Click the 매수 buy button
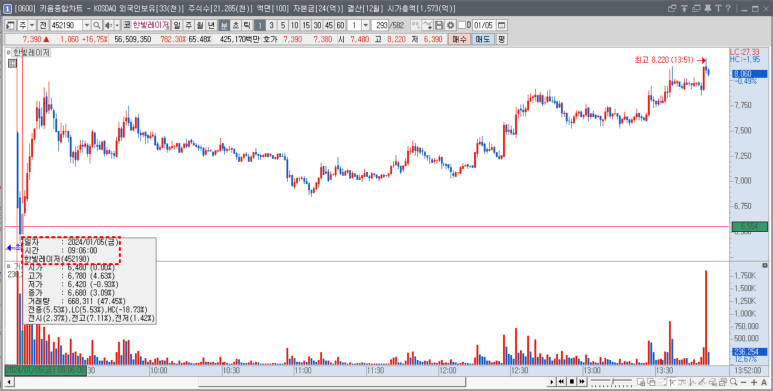The image size is (773, 391). point(459,39)
